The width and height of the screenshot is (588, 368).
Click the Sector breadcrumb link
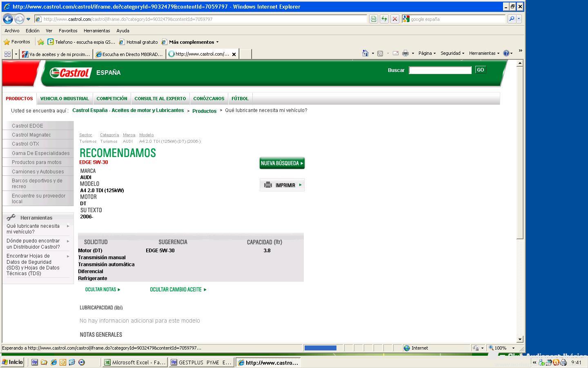pos(86,135)
